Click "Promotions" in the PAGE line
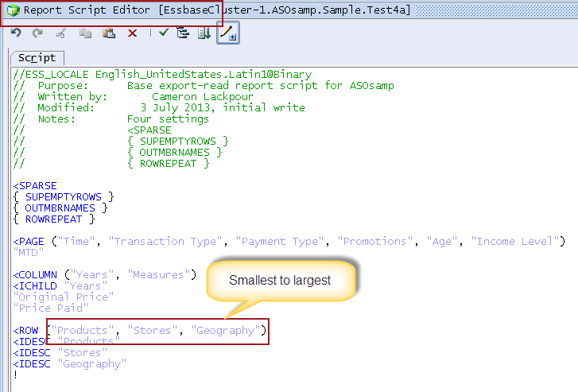This screenshot has height=392, width=578. pos(375,242)
